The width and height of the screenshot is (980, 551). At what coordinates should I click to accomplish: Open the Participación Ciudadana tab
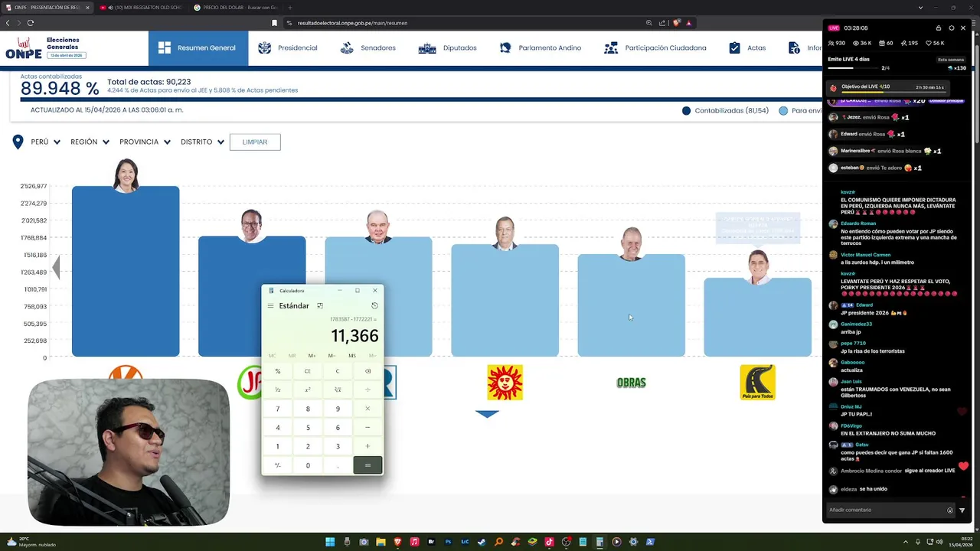tap(655, 47)
